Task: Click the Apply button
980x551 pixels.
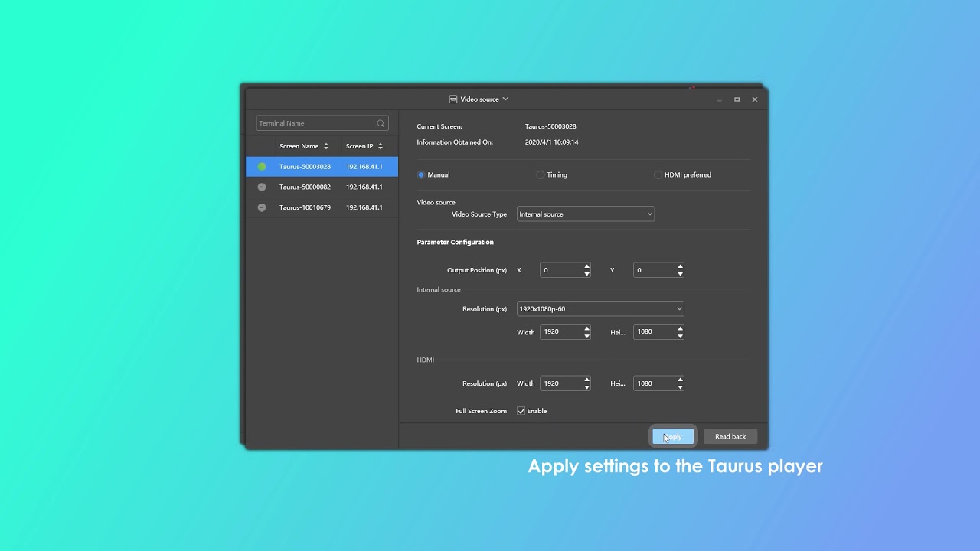Action: [x=673, y=436]
